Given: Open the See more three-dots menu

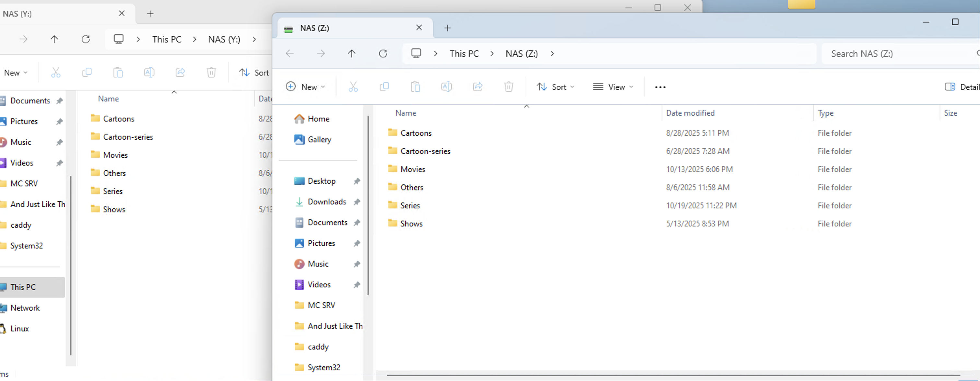Looking at the screenshot, I should pos(660,87).
